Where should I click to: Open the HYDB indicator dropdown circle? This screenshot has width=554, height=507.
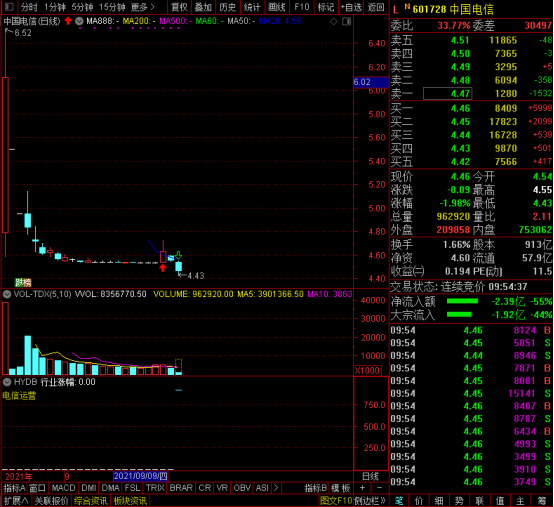pyautogui.click(x=7, y=382)
